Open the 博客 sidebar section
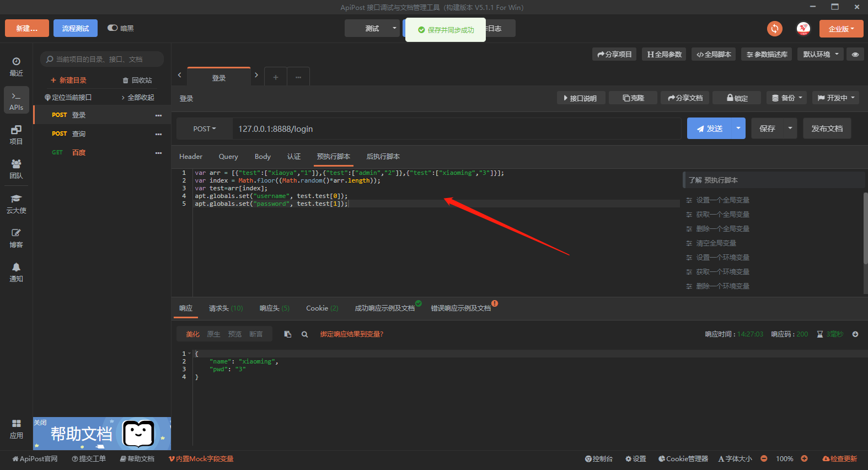Image resolution: width=868 pixels, height=470 pixels. (x=16, y=238)
